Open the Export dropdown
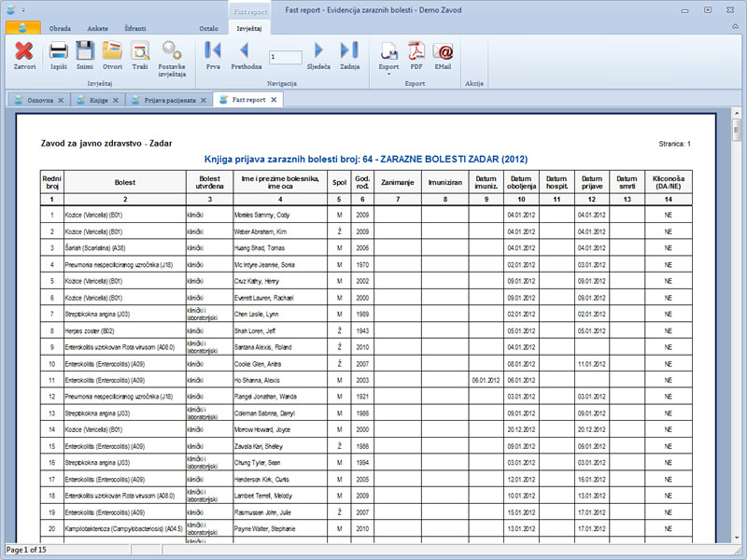 click(x=388, y=58)
